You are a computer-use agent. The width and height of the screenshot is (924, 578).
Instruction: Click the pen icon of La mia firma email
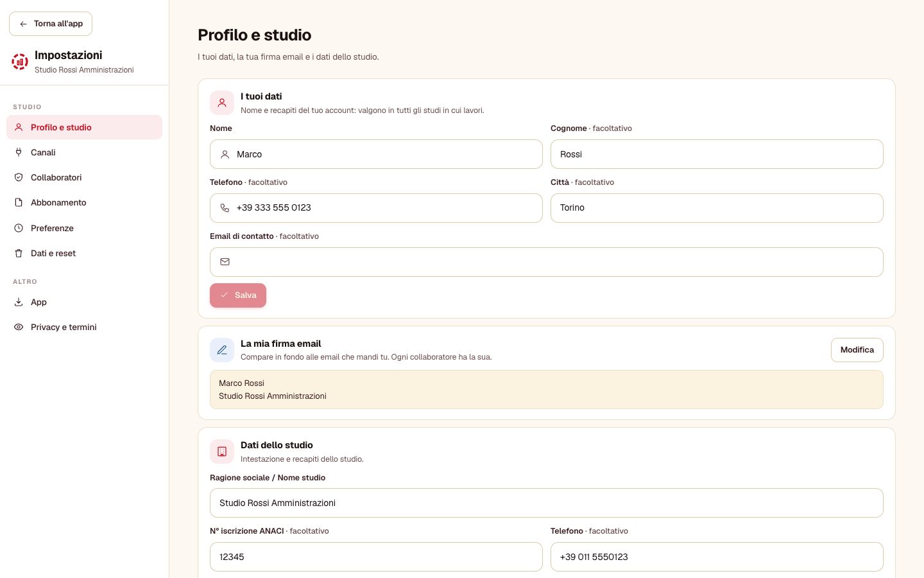222,350
